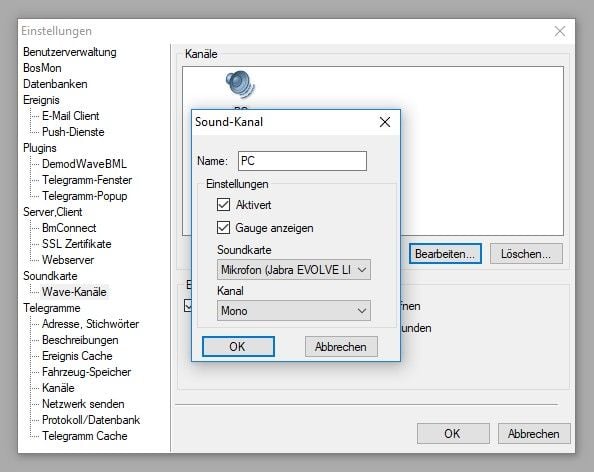Cancel Sound-Kanal dialog via Abbrechen
Screen dimensions: 594x472
point(341,347)
